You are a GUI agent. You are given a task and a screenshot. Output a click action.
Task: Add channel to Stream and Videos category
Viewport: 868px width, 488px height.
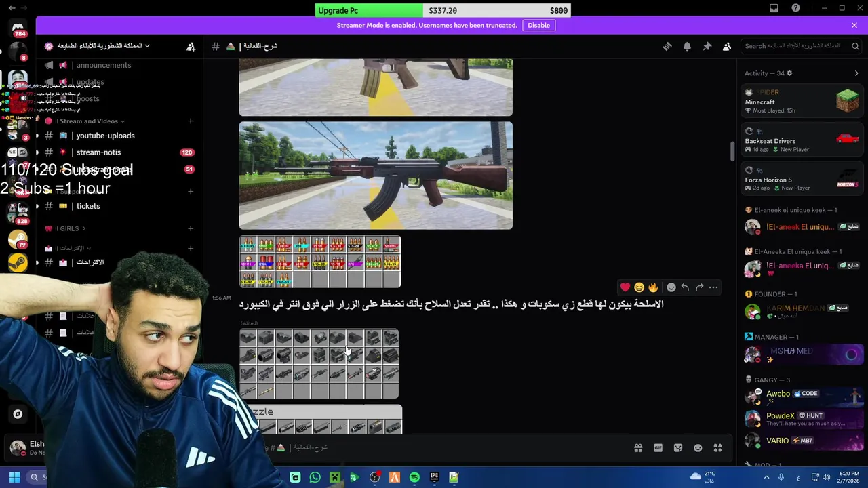pos(191,121)
